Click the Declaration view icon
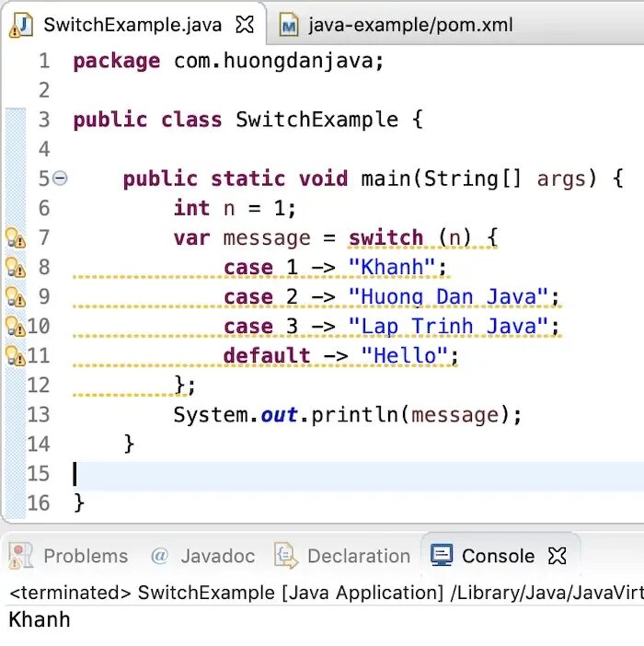The width and height of the screenshot is (644, 646). 286,556
